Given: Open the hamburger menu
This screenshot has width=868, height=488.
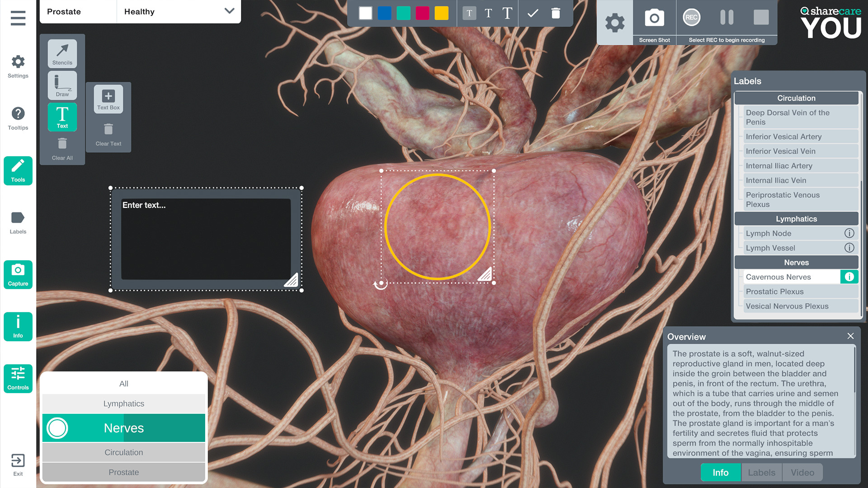Looking at the screenshot, I should 18,18.
